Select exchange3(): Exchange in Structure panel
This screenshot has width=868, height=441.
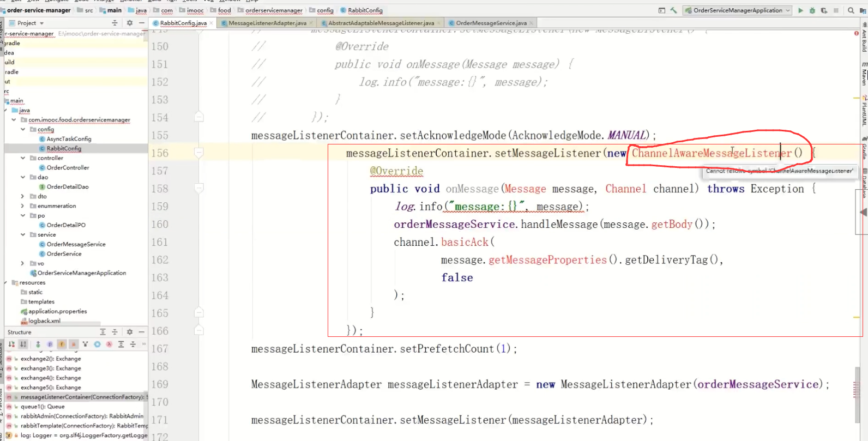(x=51, y=368)
